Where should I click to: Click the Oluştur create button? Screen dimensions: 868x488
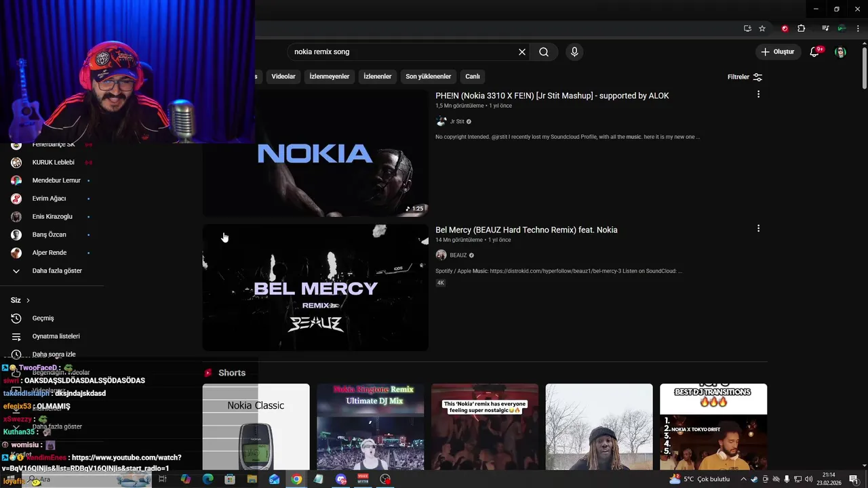point(777,52)
